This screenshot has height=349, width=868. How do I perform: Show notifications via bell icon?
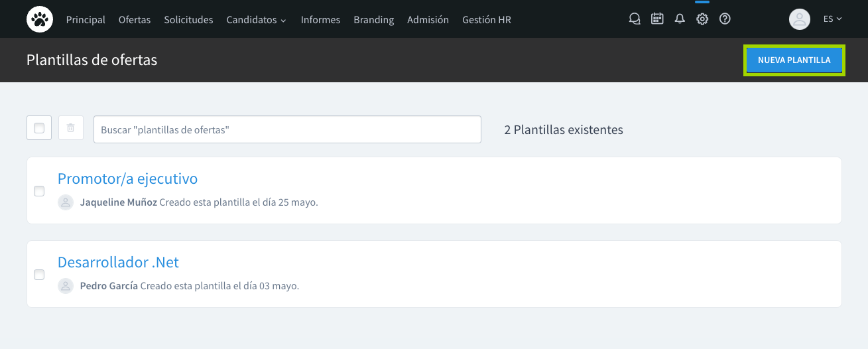click(x=680, y=19)
